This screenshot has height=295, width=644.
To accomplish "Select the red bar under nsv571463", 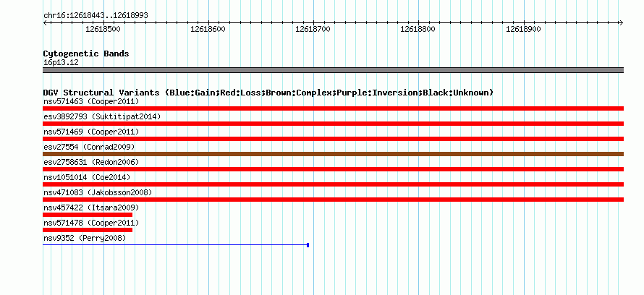I will [333, 108].
